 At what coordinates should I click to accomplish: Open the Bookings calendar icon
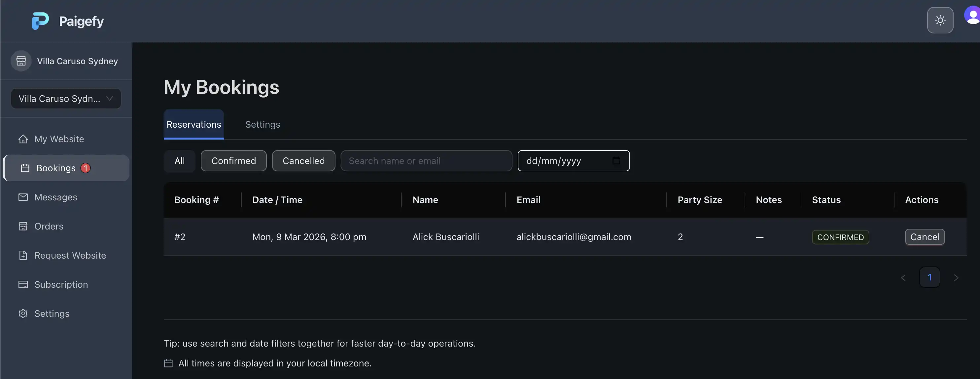(x=25, y=168)
